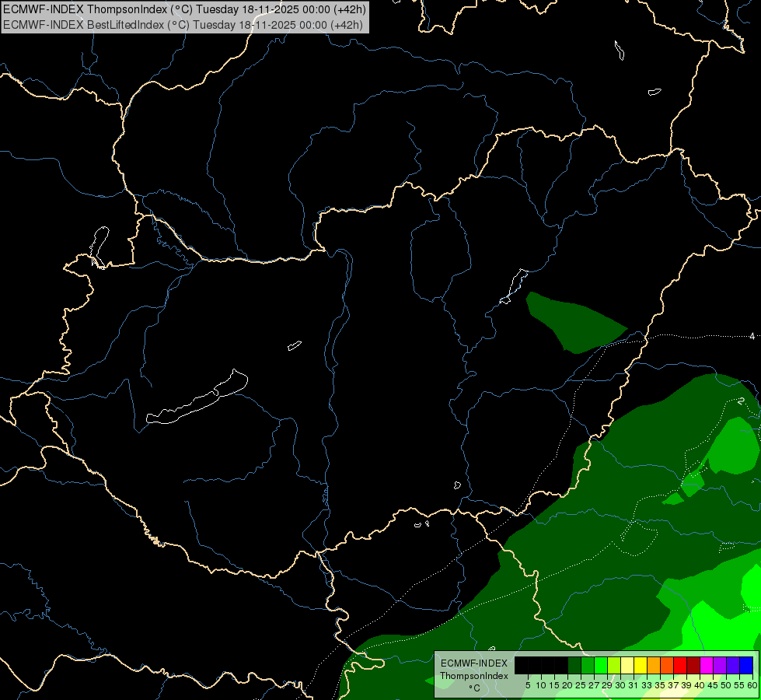Click the pale yellow 30–31 legend swatch
Image resolution: width=761 pixels, height=700 pixels.
click(627, 665)
